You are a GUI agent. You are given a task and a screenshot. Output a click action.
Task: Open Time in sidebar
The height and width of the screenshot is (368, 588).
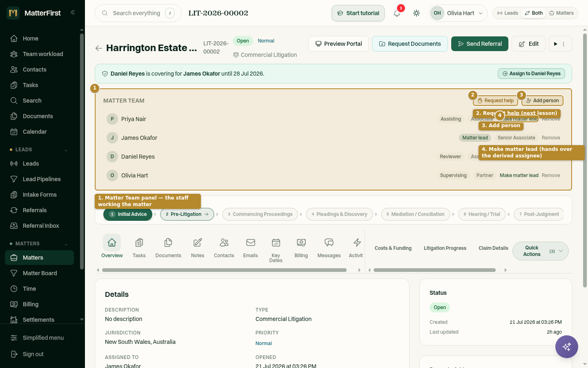coord(39,289)
